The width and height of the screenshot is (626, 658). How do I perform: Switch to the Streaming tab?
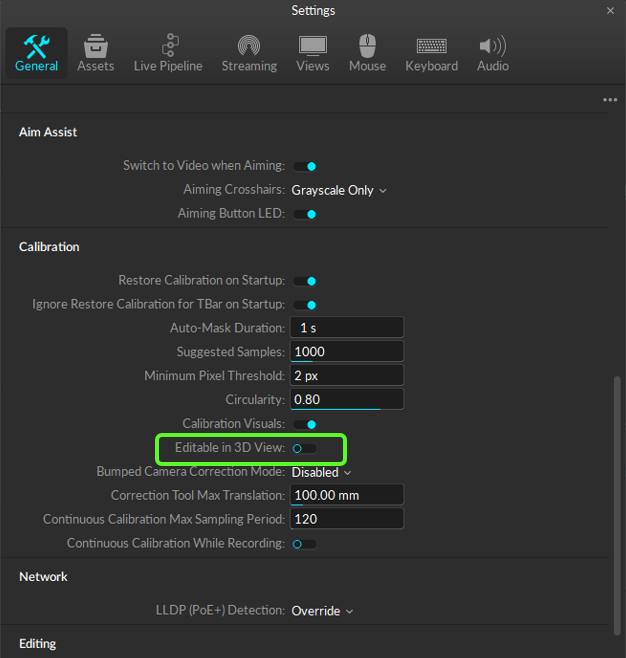249,53
